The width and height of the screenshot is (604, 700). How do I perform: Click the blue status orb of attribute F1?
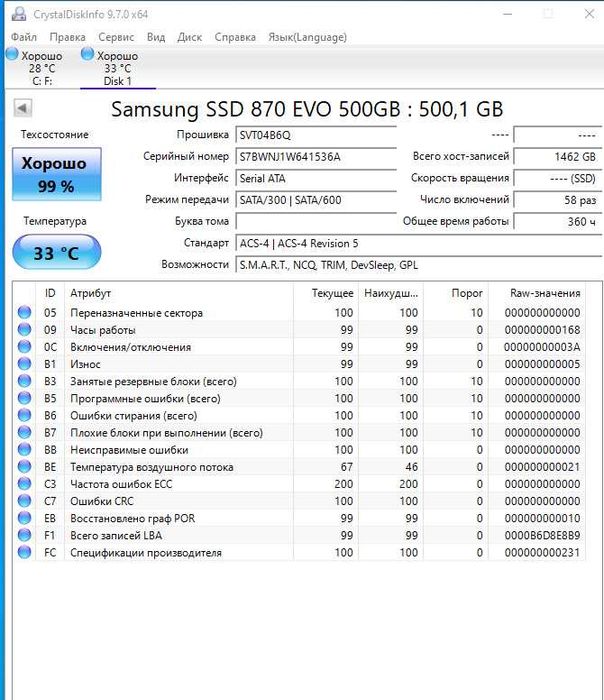[24, 535]
